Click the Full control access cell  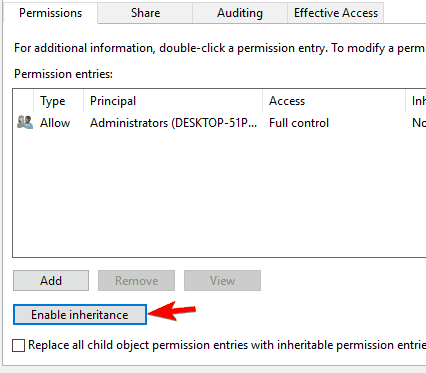point(299,123)
